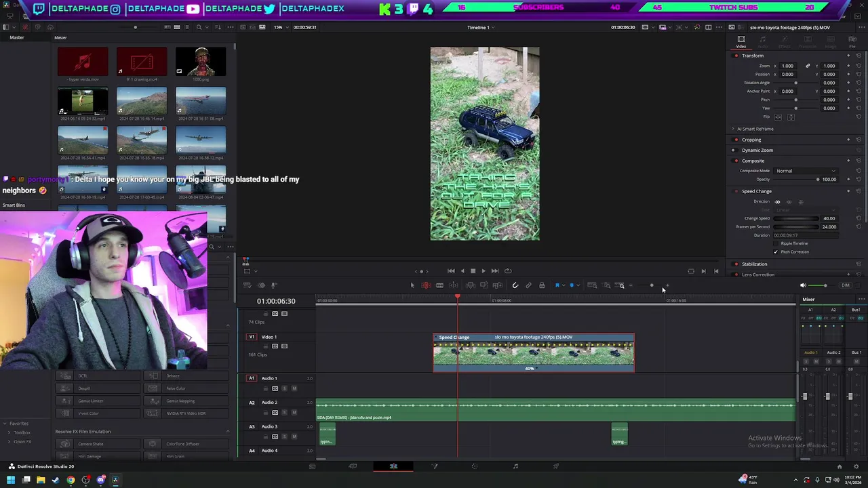Add keyframe for Zoom parameter
This screenshot has width=868, height=488.
pyautogui.click(x=848, y=66)
